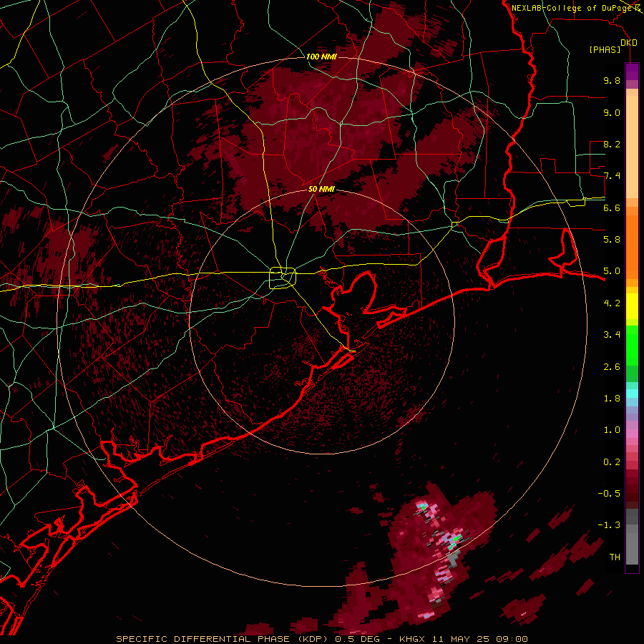Click the "KHGX" radar site identifier in the caption

coord(414,639)
